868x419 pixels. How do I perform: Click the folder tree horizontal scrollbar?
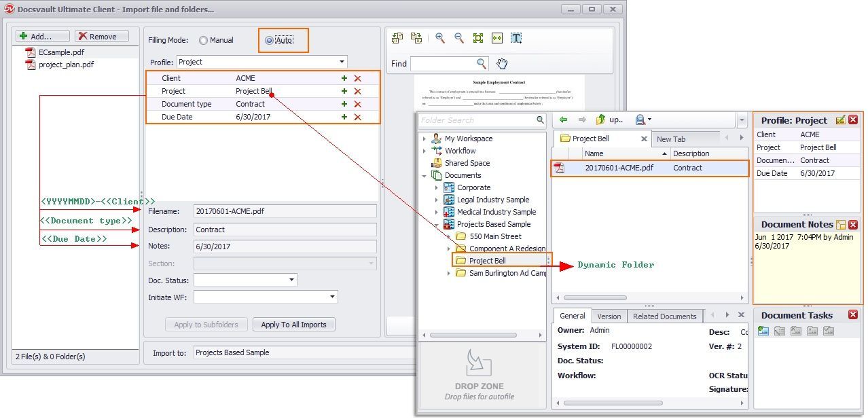(x=473, y=335)
